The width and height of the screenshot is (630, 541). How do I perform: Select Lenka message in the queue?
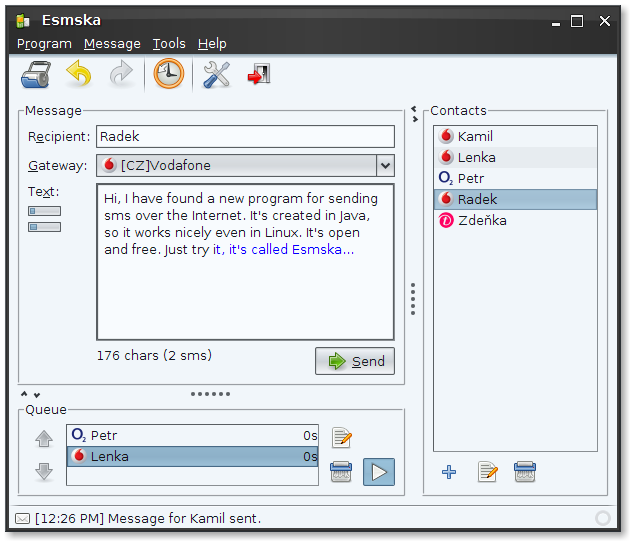click(x=192, y=456)
